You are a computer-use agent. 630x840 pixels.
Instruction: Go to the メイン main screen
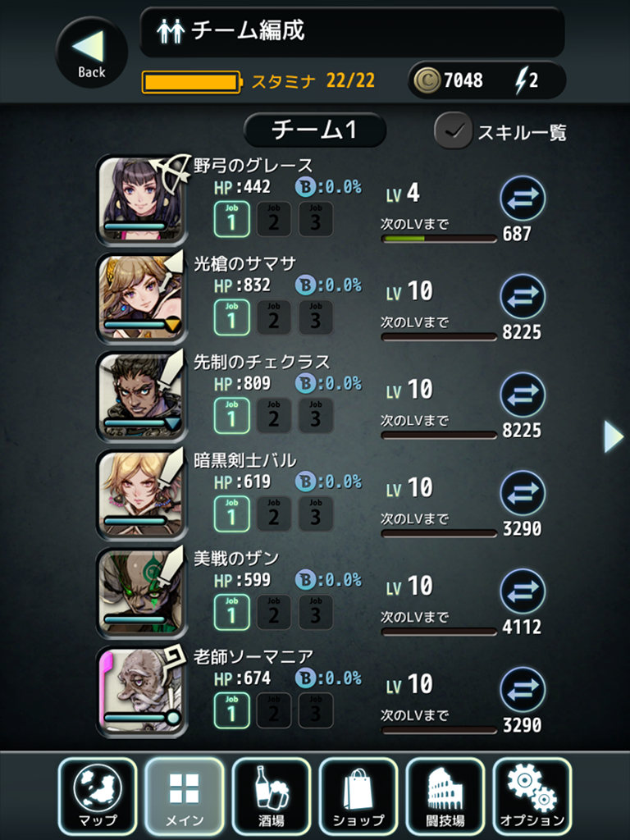click(x=185, y=796)
